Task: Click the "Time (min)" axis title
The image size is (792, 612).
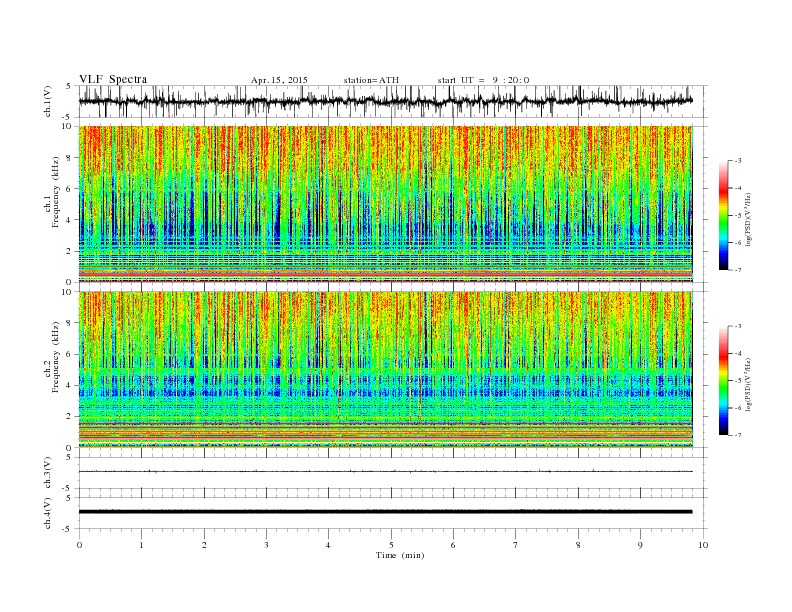Action: click(400, 555)
